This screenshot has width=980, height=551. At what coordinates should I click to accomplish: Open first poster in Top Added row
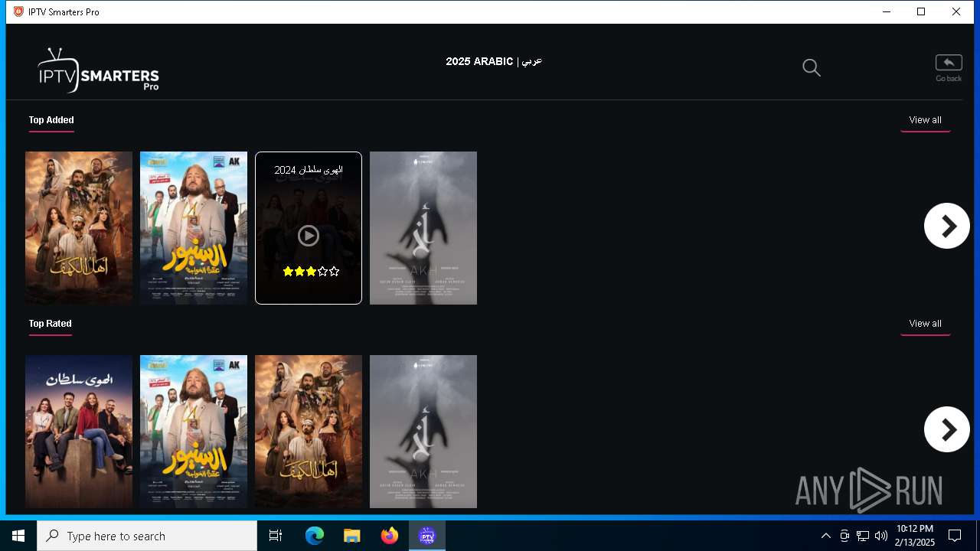tap(79, 228)
